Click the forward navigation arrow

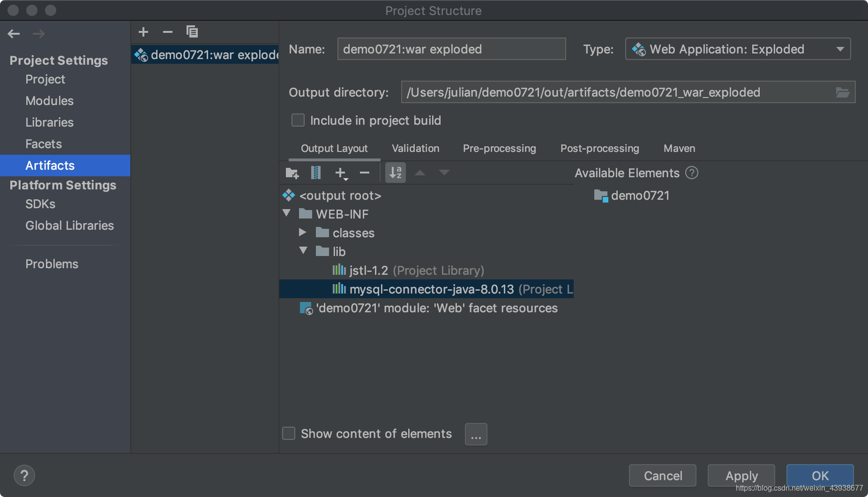point(39,34)
